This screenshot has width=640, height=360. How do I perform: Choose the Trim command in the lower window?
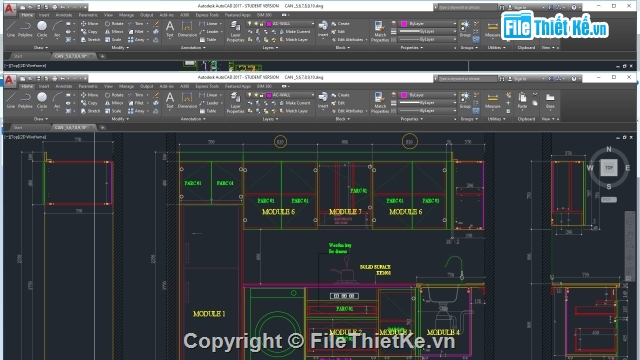[136, 95]
